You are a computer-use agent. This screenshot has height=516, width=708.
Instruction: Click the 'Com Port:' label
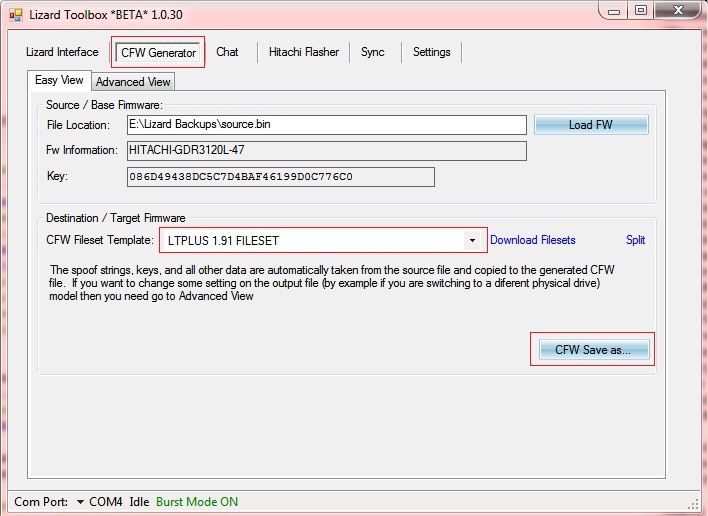tap(41, 502)
